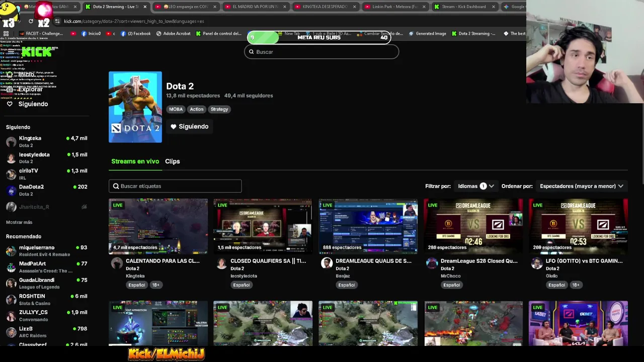Open 'CLOSED QUALIFIERS SA' stream title
This screenshot has height=362, width=644.
268,261
